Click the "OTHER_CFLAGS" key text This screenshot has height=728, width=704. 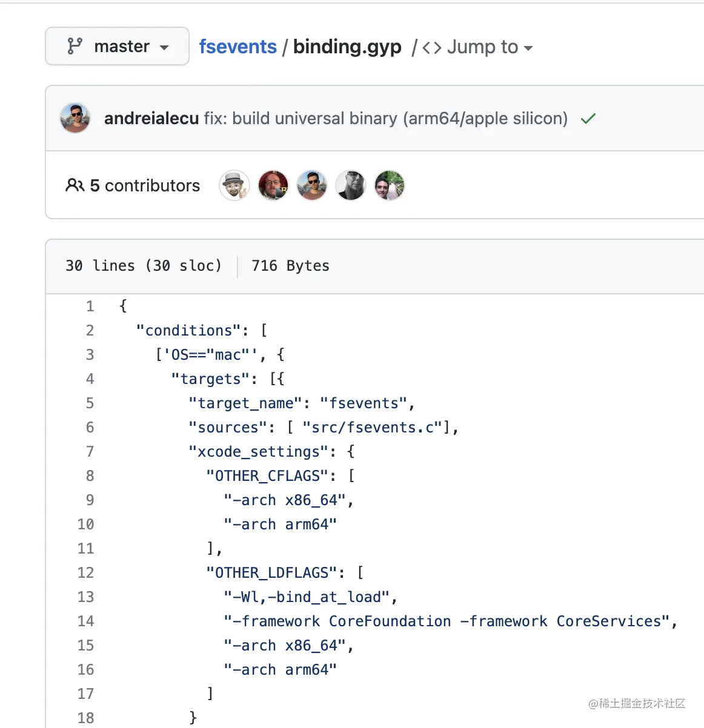tap(268, 476)
